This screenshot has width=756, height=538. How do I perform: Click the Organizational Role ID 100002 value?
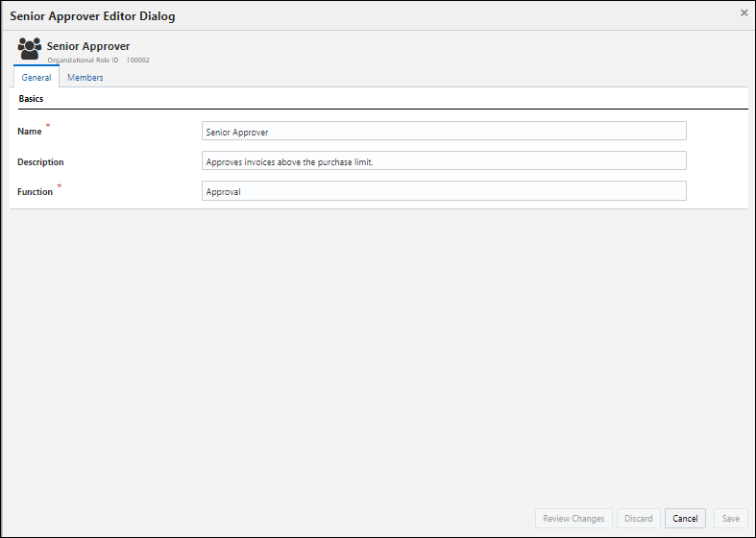138,61
